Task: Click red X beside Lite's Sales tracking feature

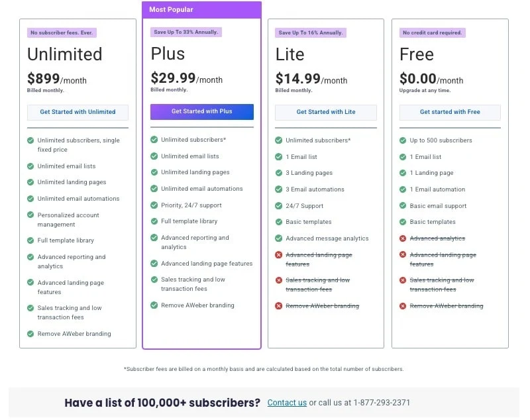Action: pyautogui.click(x=279, y=280)
